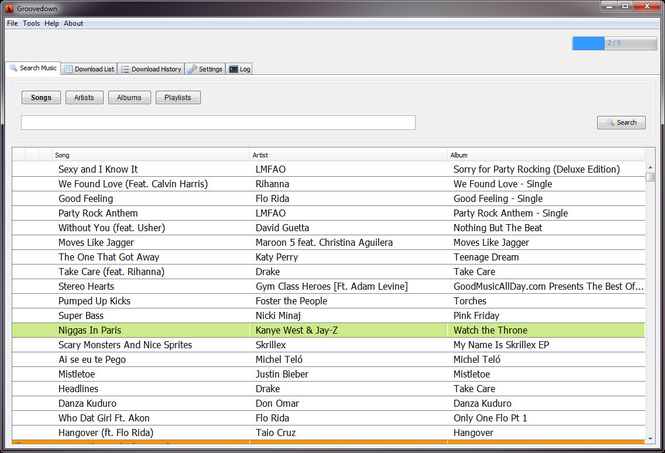Viewport: 665px width, 453px height.
Task: Click album My Name Is Skrillex EP
Action: click(x=501, y=345)
